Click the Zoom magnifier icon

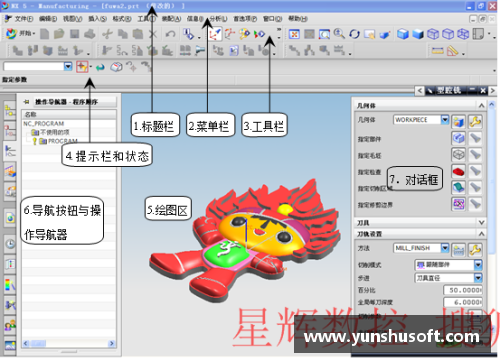339,34
